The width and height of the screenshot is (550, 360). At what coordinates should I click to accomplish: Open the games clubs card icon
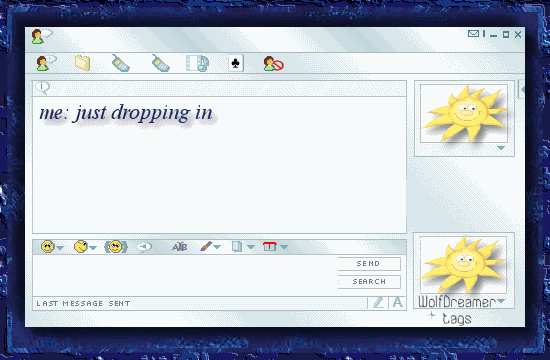pyautogui.click(x=236, y=64)
